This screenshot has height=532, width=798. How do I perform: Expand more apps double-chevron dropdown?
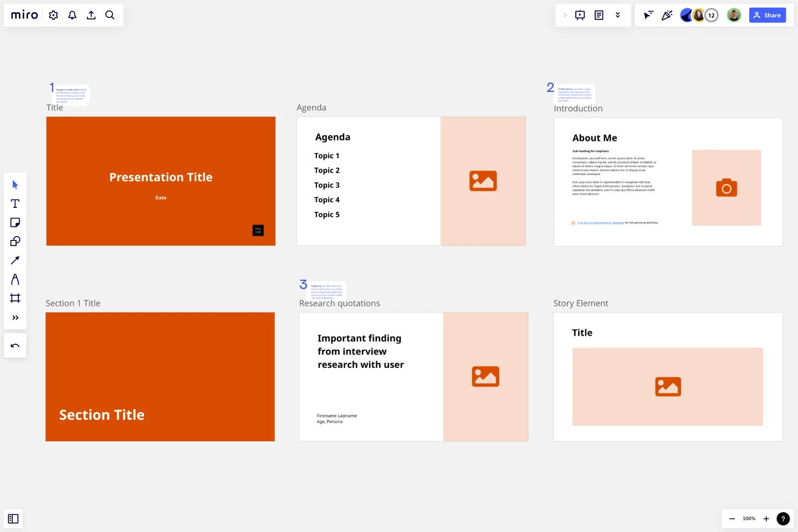pyautogui.click(x=618, y=15)
